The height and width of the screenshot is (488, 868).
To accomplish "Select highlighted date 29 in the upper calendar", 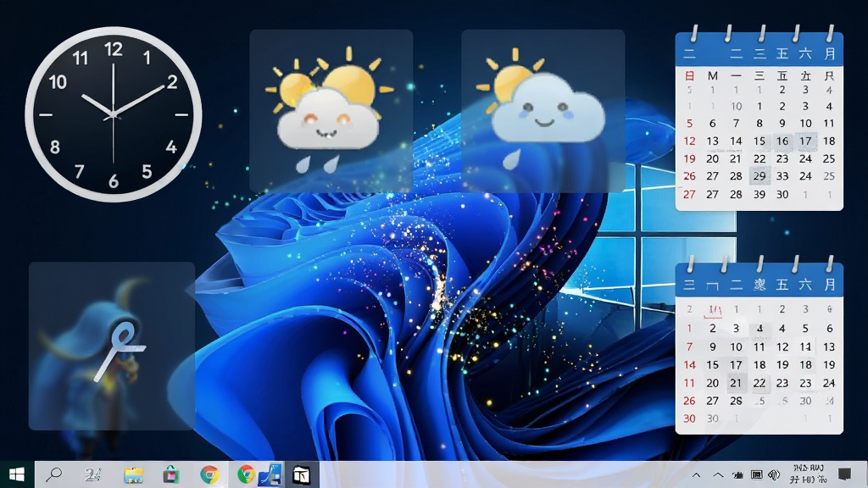I will [x=759, y=176].
